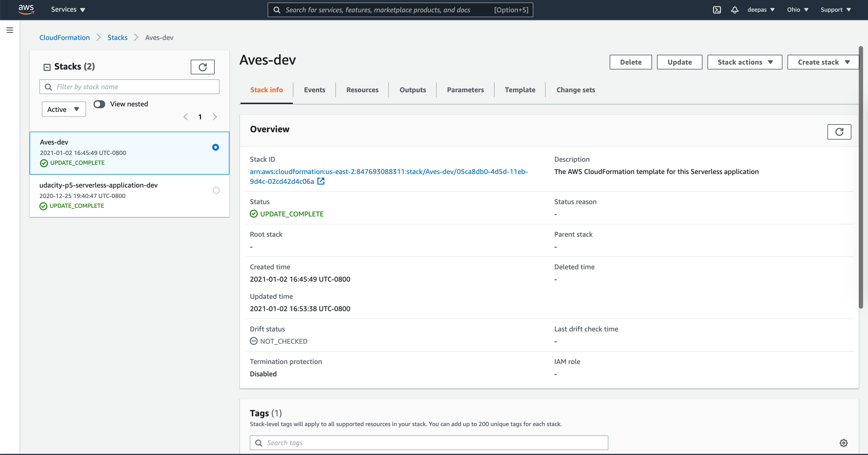Click page number 1 in stacks pagination
Viewport: 868px width, 455px height.
click(200, 117)
